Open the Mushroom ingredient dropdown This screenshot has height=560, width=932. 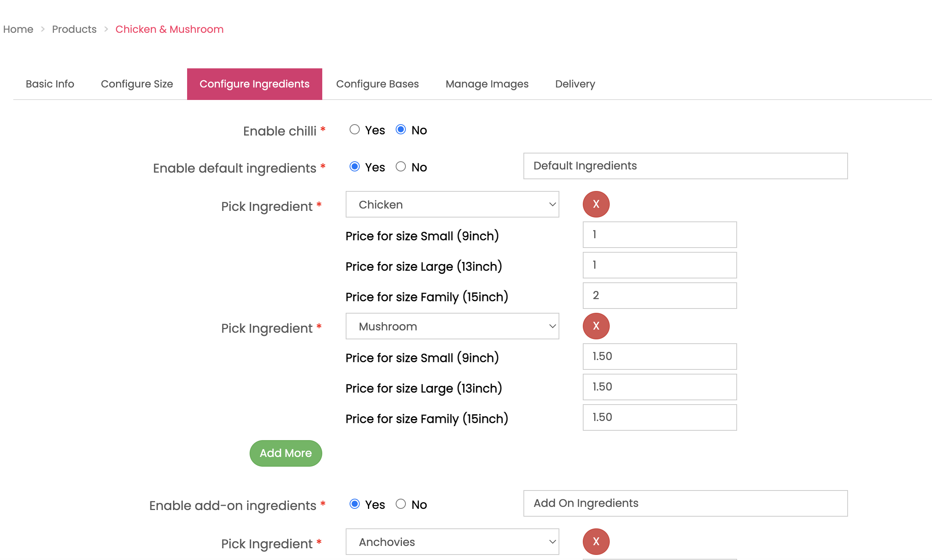coord(452,326)
